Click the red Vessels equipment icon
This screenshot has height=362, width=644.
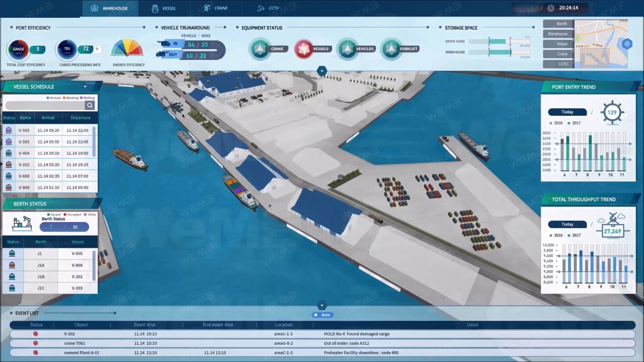point(304,49)
